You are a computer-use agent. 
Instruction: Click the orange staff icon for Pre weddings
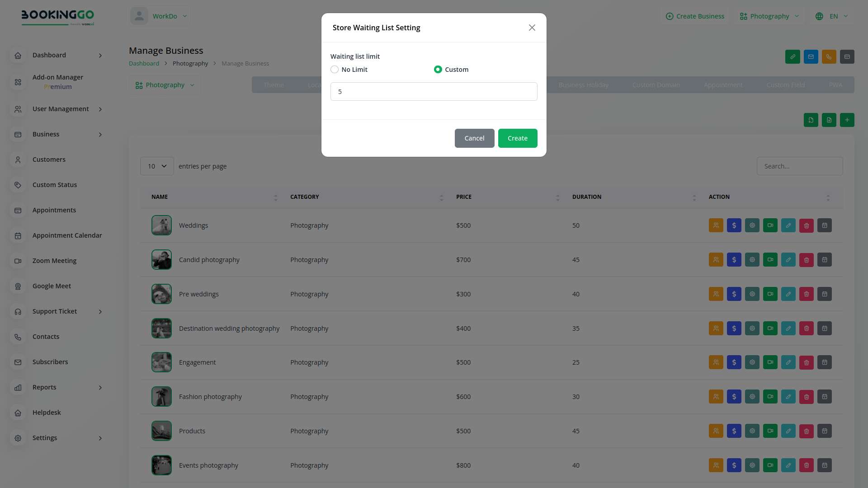pyautogui.click(x=716, y=294)
